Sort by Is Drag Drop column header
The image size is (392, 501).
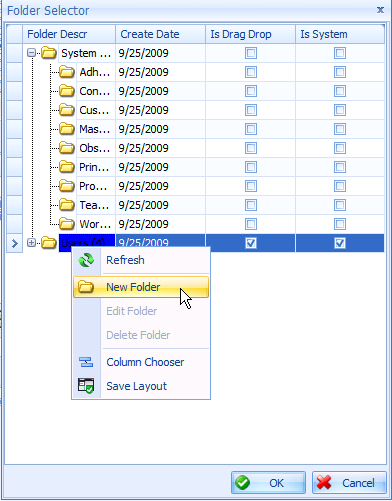pyautogui.click(x=250, y=34)
